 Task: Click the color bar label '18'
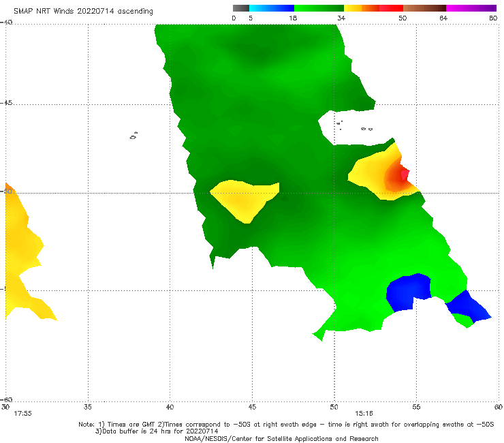(293, 18)
